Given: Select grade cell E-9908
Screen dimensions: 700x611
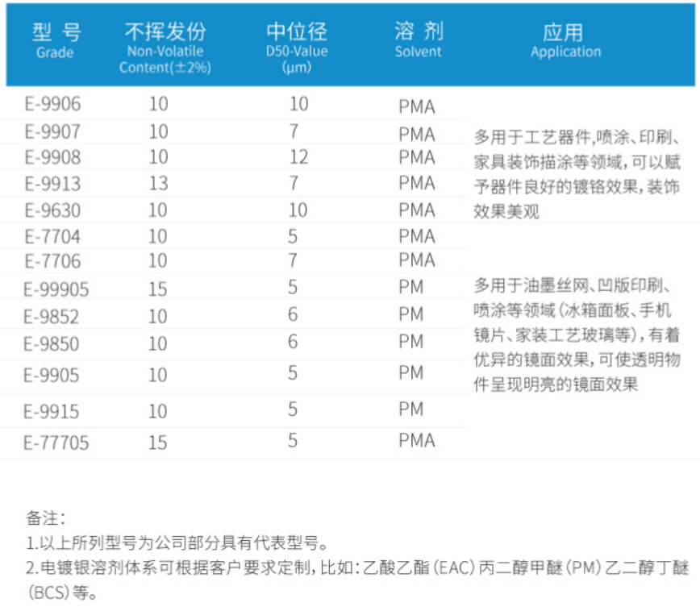Looking at the screenshot, I should (x=52, y=157).
